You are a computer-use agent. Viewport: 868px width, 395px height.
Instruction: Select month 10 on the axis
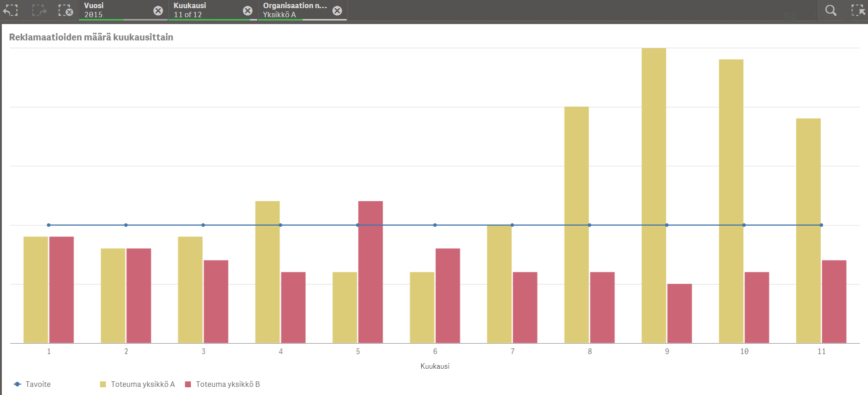pos(744,351)
